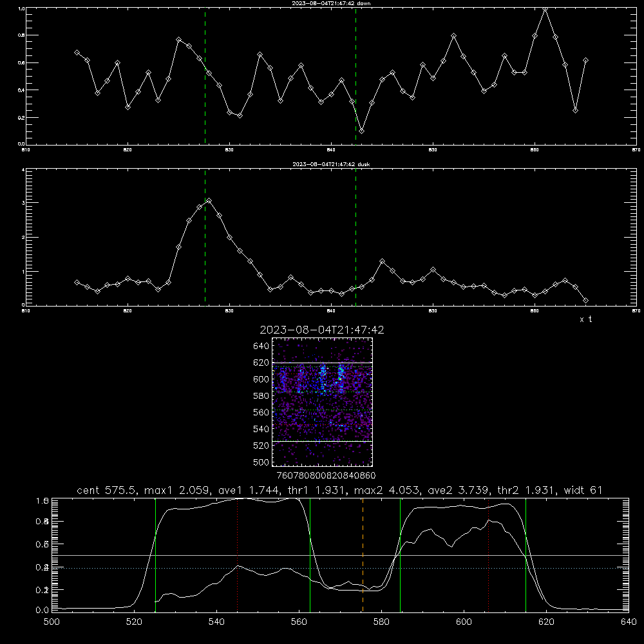
Task: Click the red dotted line near 545 in the bottom plot
Action: coord(238,555)
